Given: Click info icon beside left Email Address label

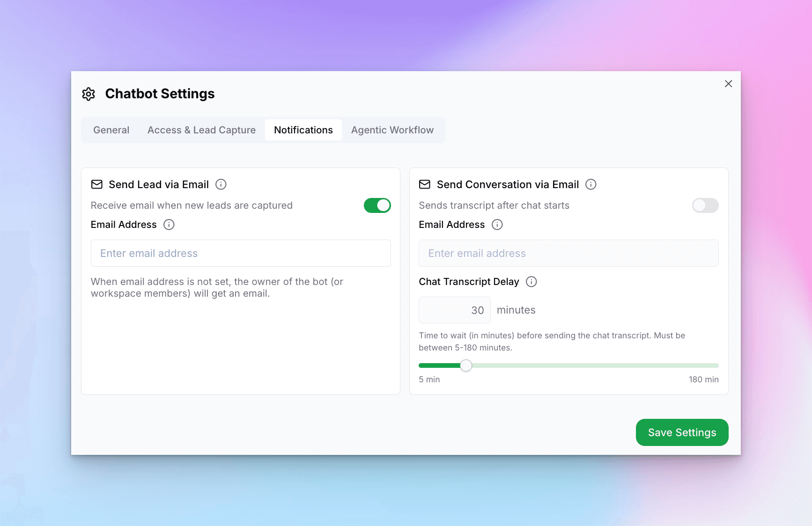Looking at the screenshot, I should pyautogui.click(x=169, y=225).
